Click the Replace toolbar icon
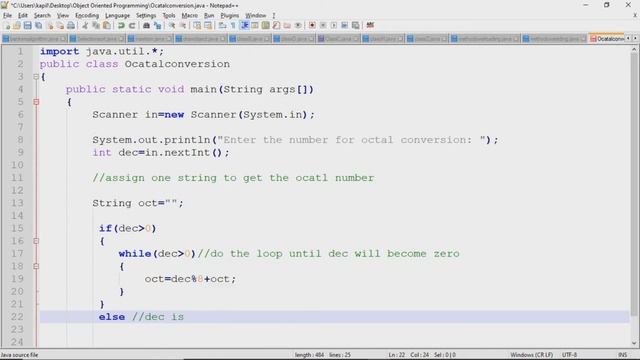 click(x=157, y=25)
